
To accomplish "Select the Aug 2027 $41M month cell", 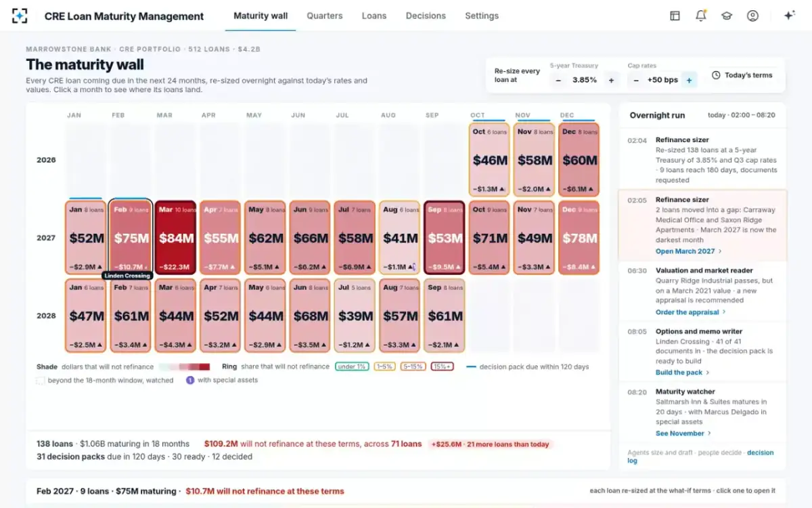I will coord(399,238).
